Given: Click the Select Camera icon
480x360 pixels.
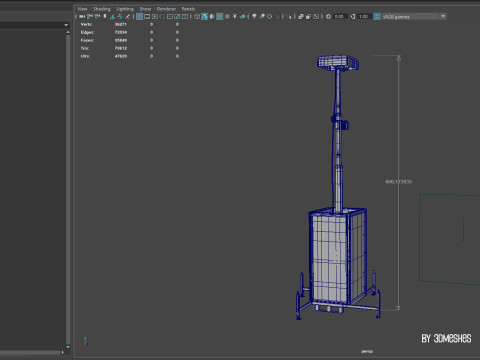Looking at the screenshot, I should coord(82,16).
